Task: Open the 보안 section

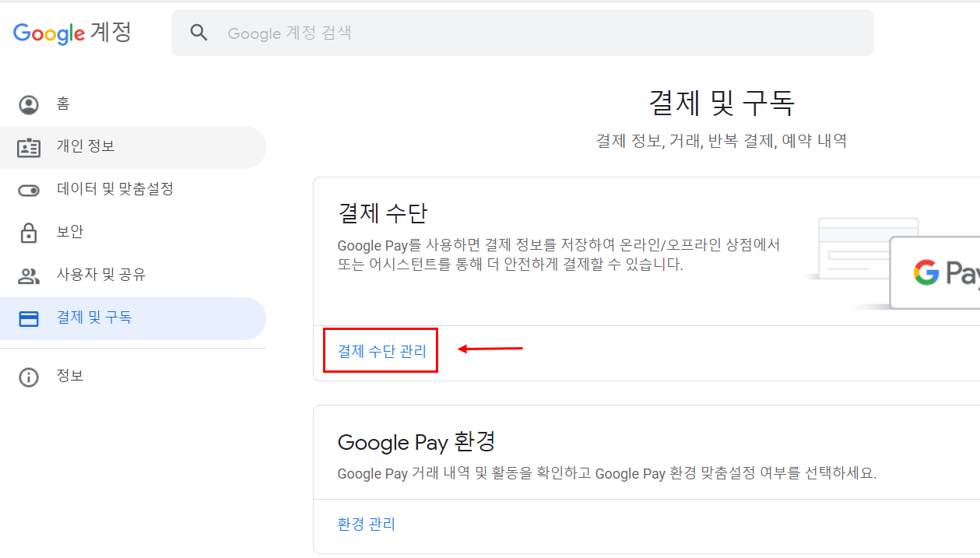Action: click(x=133, y=232)
